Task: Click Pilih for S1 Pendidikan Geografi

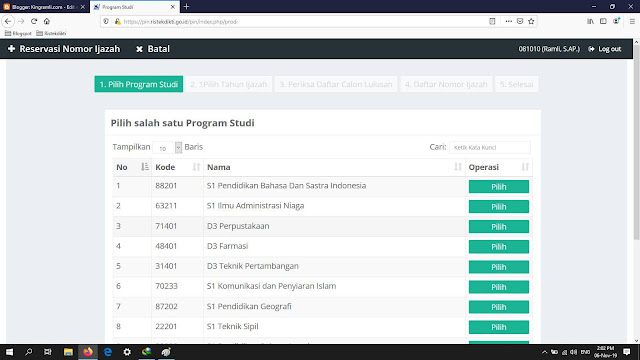Action: pos(499,307)
